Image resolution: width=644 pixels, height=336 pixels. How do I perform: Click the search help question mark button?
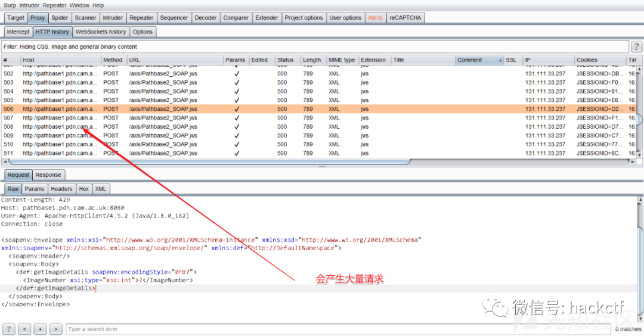point(8,329)
